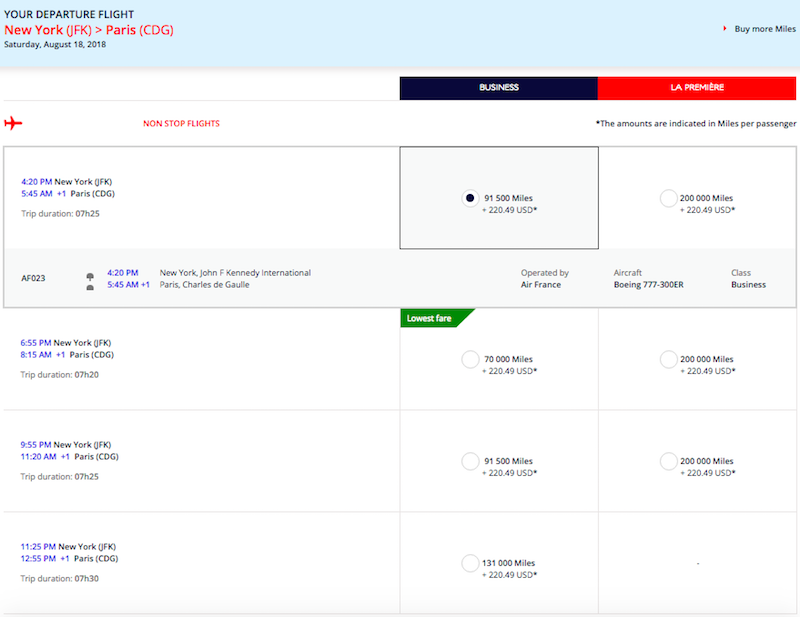Switch to the Business cabin tab
The height and width of the screenshot is (617, 800).
pyautogui.click(x=498, y=88)
